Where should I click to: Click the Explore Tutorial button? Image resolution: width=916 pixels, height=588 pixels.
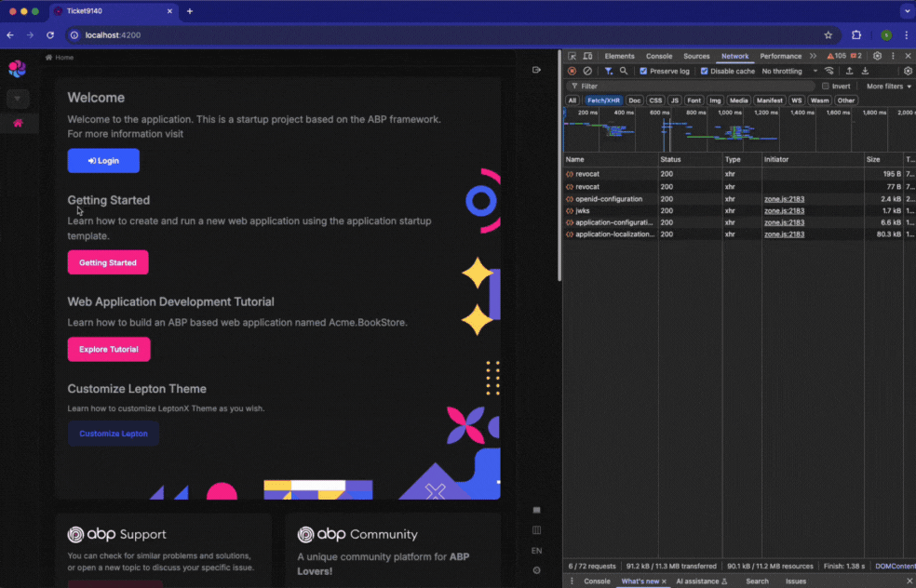click(108, 350)
